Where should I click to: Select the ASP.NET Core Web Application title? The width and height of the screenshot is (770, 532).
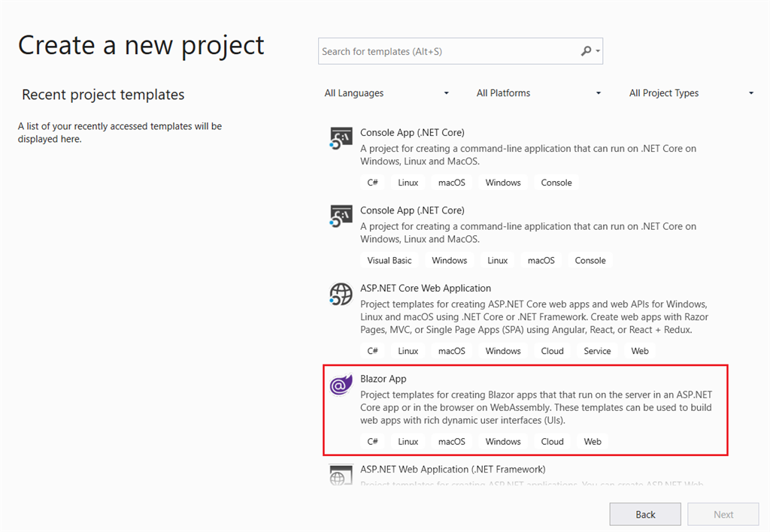click(426, 288)
